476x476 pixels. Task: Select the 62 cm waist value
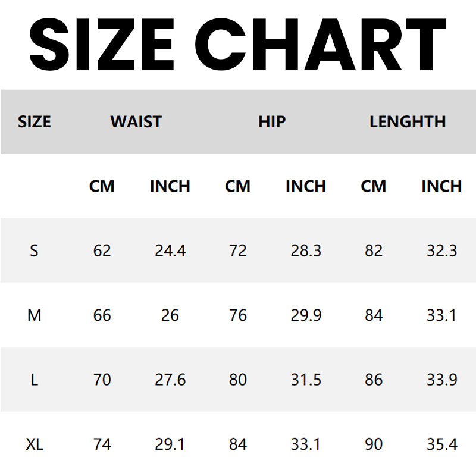point(102,250)
